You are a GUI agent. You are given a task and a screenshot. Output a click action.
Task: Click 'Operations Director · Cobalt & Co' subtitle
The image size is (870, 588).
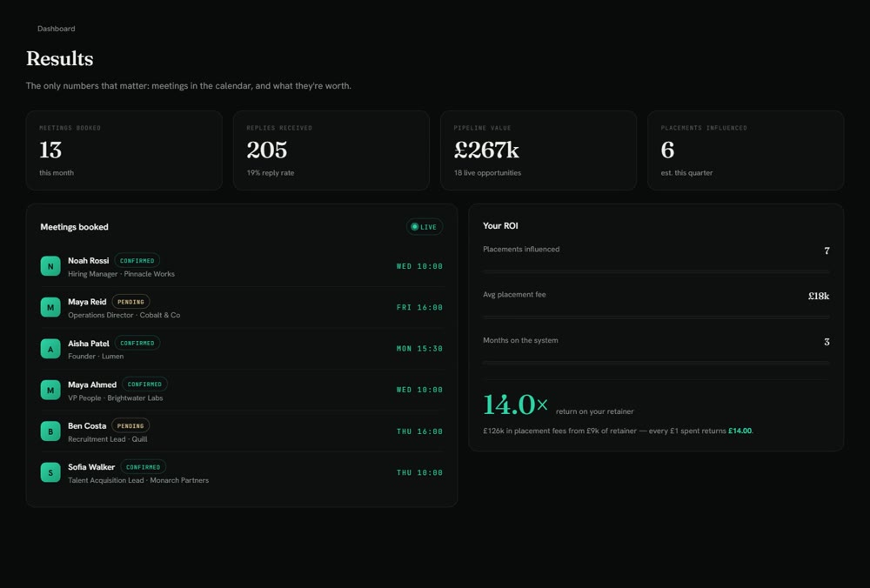click(x=124, y=315)
